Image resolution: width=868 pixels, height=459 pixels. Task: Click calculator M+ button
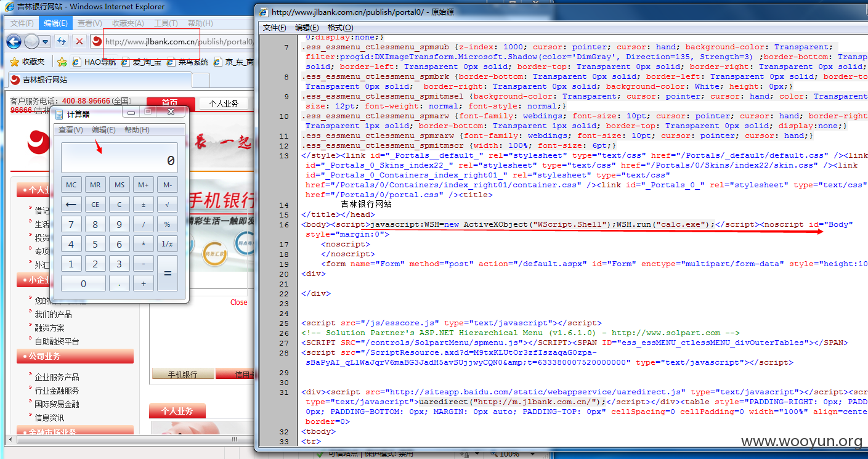coord(144,185)
